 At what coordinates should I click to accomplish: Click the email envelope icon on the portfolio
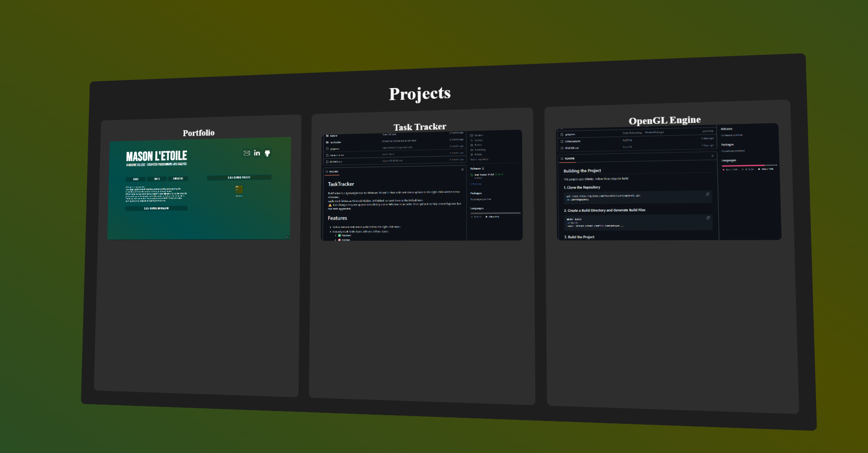click(x=246, y=153)
